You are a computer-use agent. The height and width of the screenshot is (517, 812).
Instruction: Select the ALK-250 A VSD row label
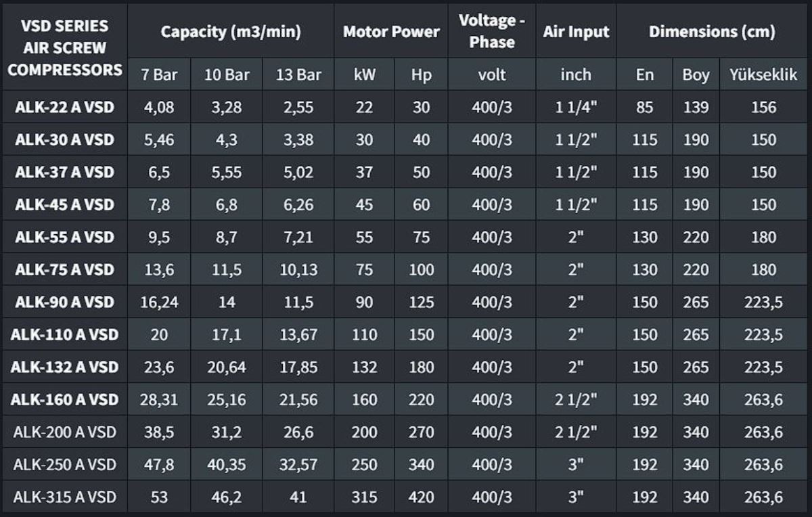coord(65,464)
